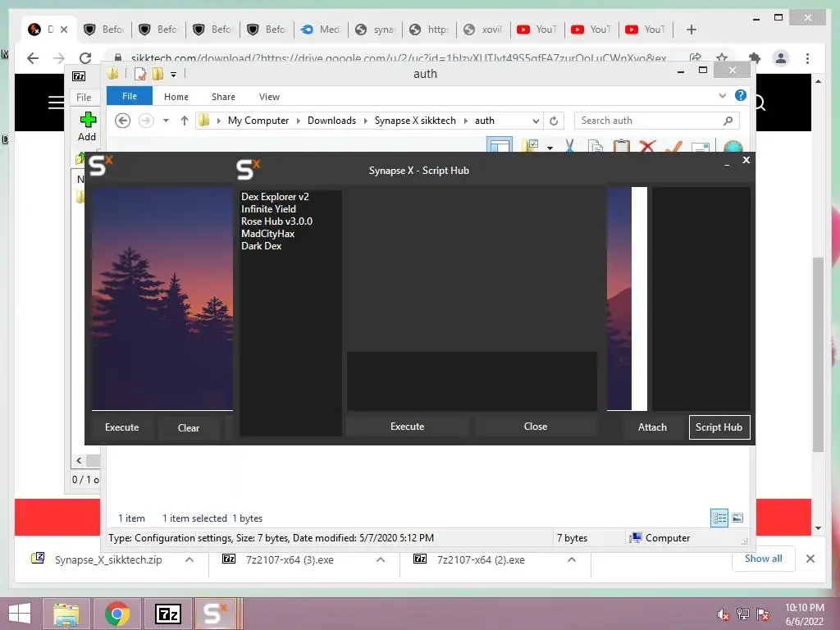Viewport: 840px width, 630px height.
Task: Click the Paste clipboard icon in Explorer toolbar
Action: pyautogui.click(x=621, y=146)
